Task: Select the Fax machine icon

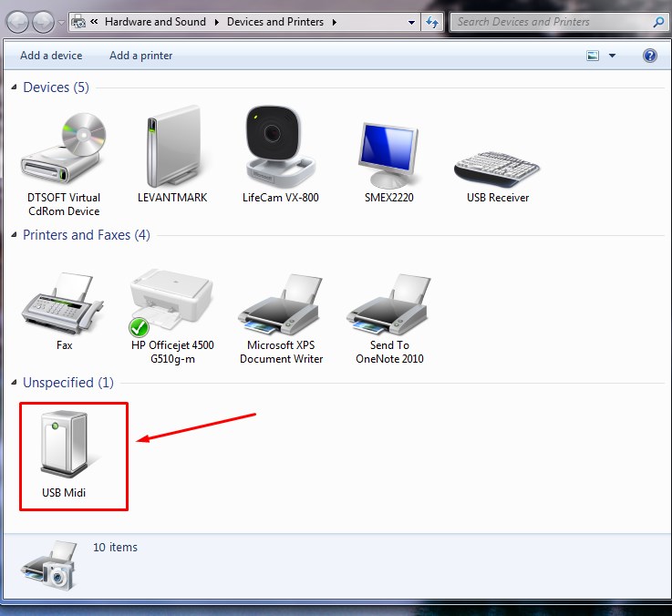Action: [63, 303]
